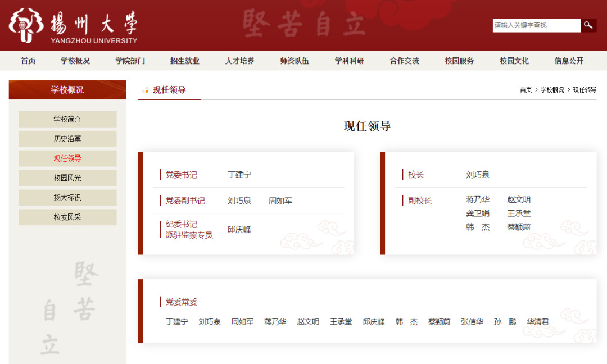This screenshot has height=364, width=607.
Task: Open the 信息公开 menu item
Action: click(569, 61)
